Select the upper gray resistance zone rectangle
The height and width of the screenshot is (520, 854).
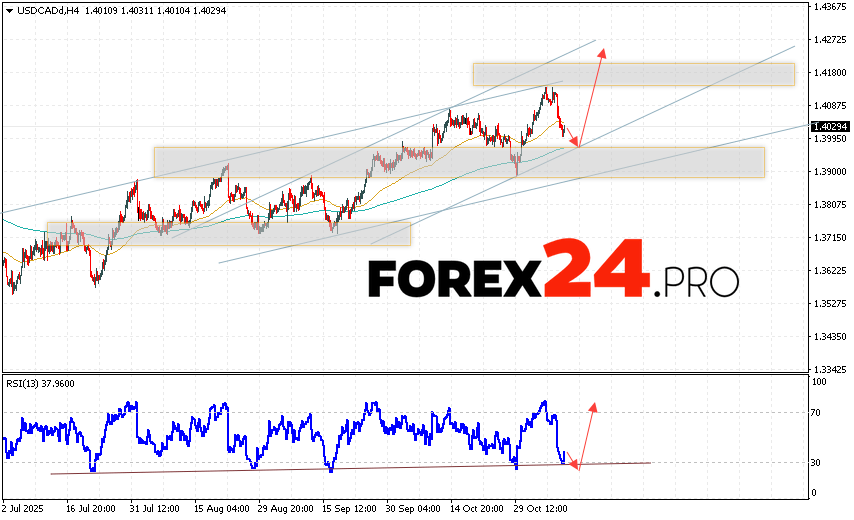(x=633, y=74)
